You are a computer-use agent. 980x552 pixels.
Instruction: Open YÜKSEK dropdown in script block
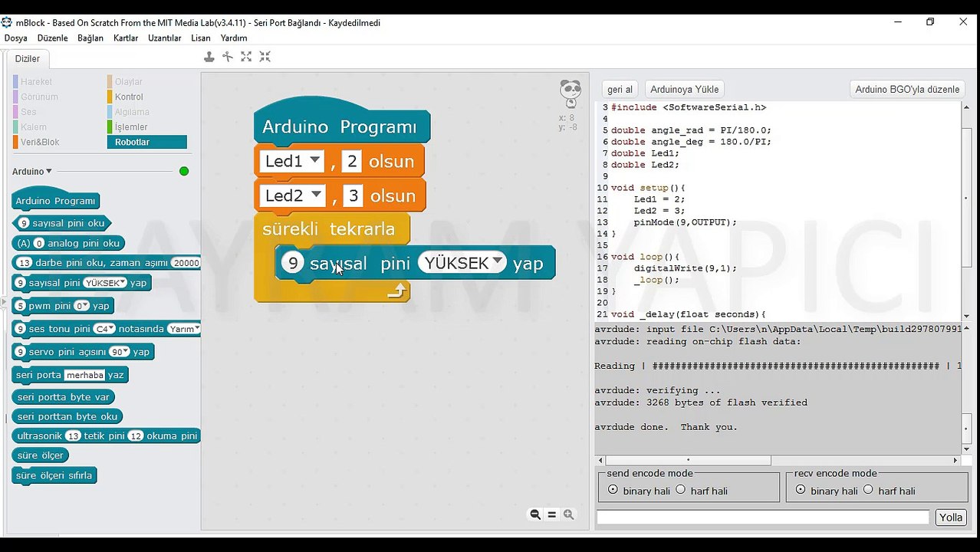[x=498, y=262]
